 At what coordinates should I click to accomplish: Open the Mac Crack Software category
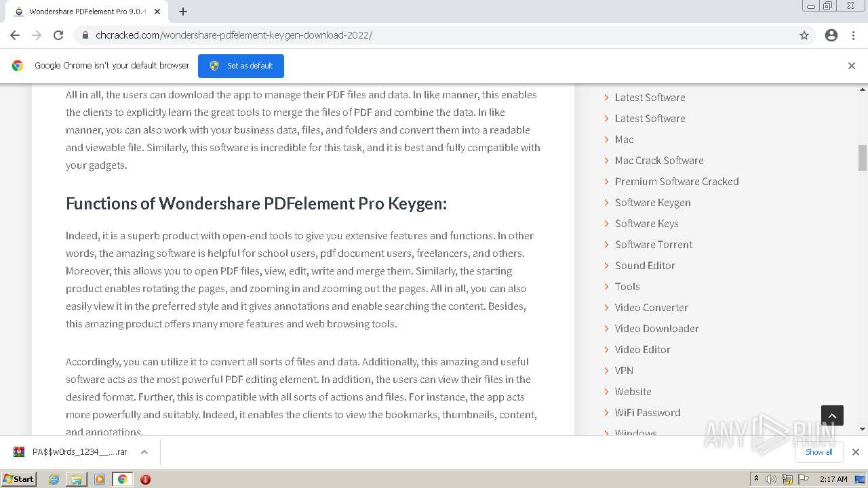659,161
